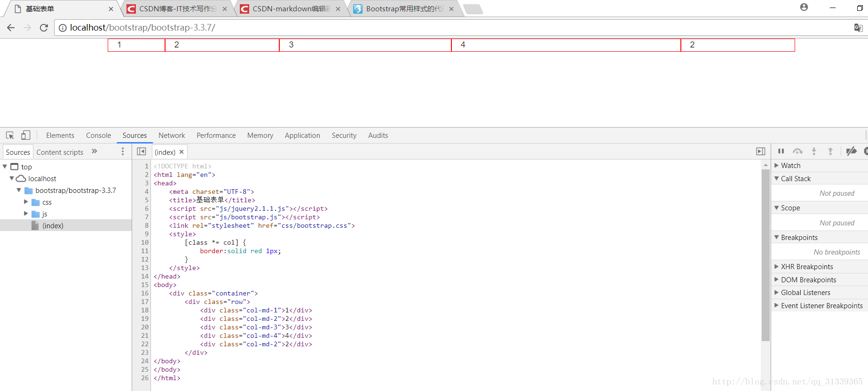The width and height of the screenshot is (868, 391).
Task: Pause script execution button
Action: pos(781,151)
